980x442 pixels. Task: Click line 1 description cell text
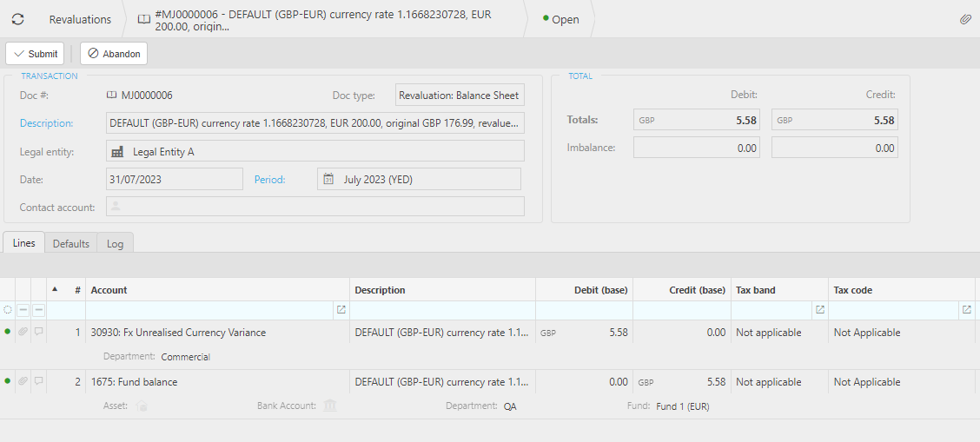coord(441,332)
